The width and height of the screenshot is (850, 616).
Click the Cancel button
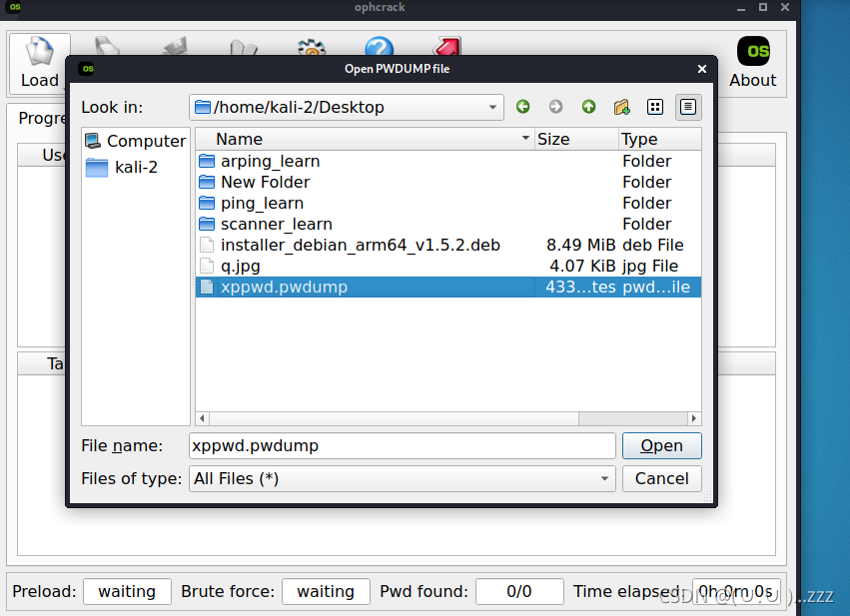(661, 479)
